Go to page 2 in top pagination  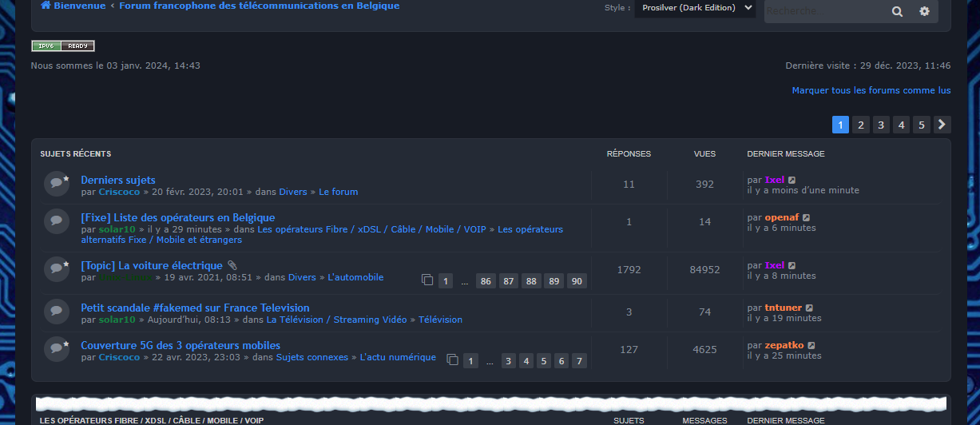(861, 125)
